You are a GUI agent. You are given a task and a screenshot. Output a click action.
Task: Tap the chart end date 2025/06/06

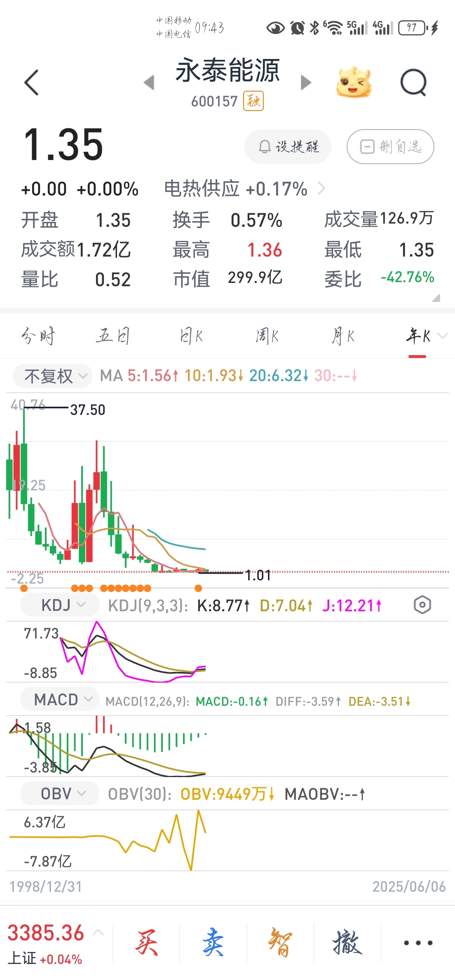tap(409, 887)
